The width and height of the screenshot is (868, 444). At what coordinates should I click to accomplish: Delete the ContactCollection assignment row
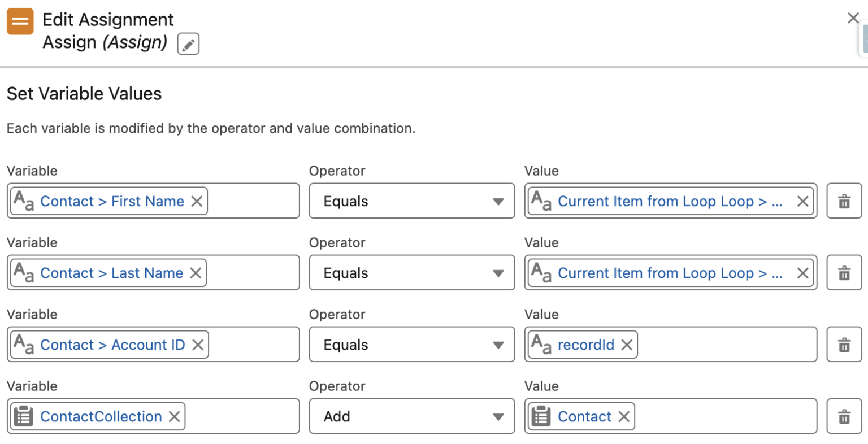(844, 416)
